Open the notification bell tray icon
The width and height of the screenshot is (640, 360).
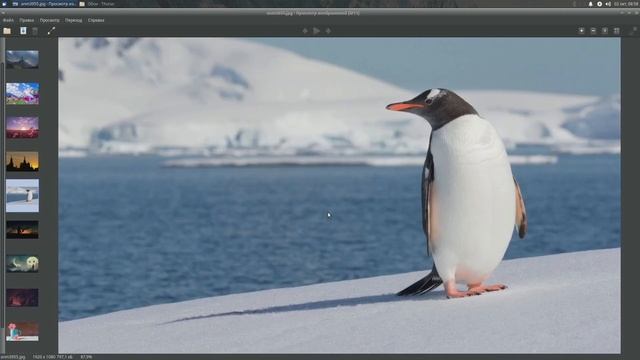(590, 4)
